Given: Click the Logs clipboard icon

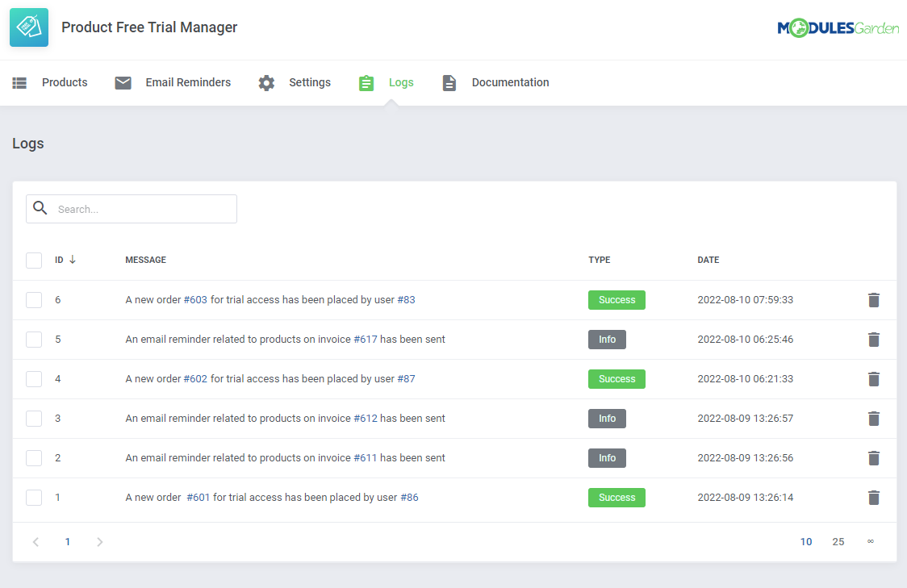Looking at the screenshot, I should (x=366, y=83).
